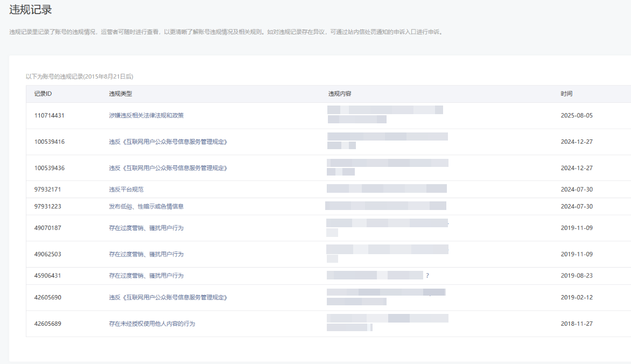Open the 涉嫌违反相关法律法规和政策 violation link
631x364 pixels.
point(146,116)
